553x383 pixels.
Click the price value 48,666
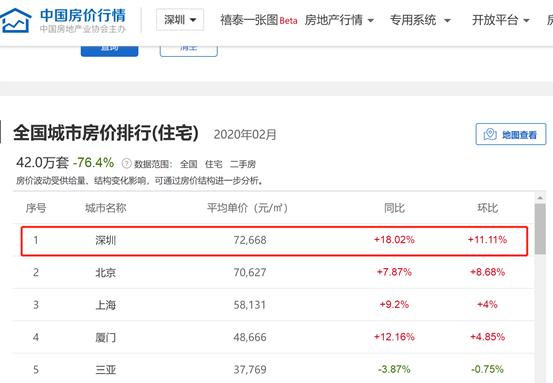pos(250,338)
